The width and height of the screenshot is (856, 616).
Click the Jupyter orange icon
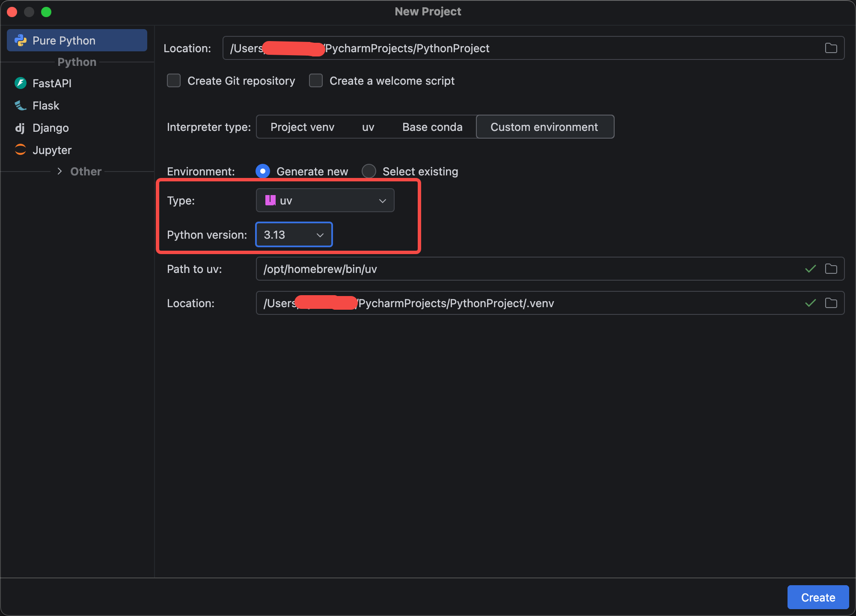(x=21, y=150)
